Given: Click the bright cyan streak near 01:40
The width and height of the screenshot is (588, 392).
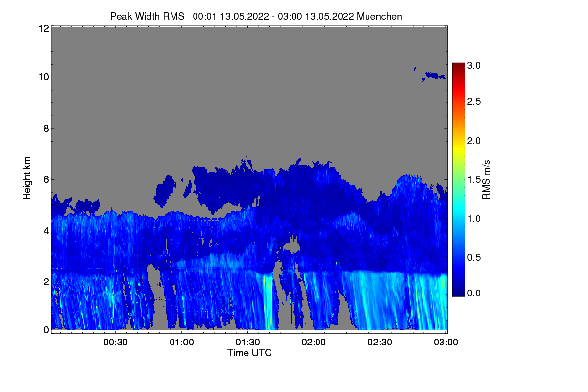Looking at the screenshot, I should point(268,301).
